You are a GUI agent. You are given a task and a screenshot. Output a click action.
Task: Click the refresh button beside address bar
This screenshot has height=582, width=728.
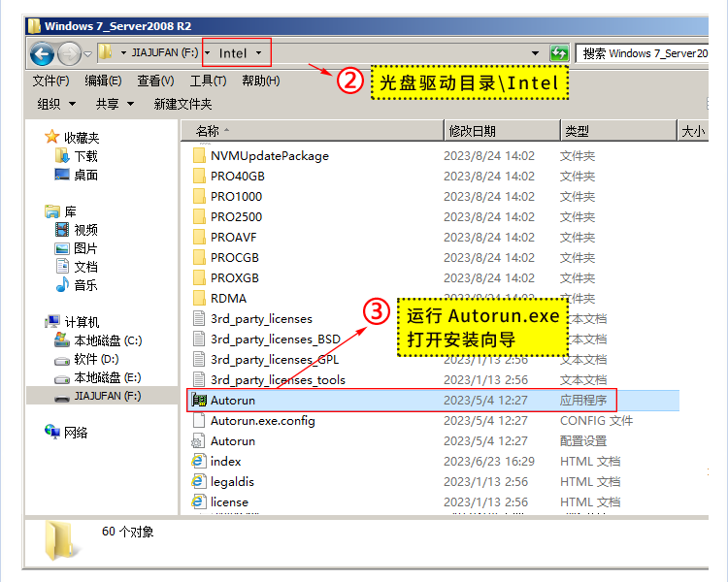point(559,53)
